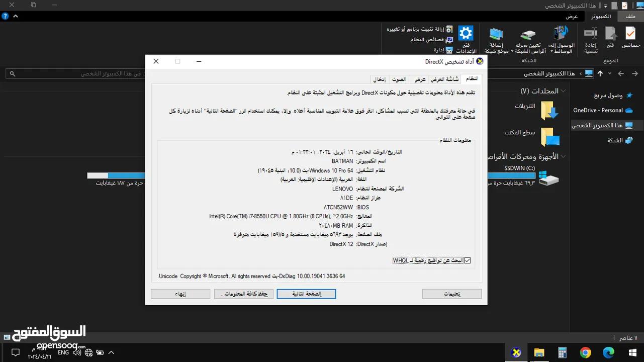Click the Explorer search box
Image resolution: width=644 pixels, height=362 pixels.
[x=75, y=73]
